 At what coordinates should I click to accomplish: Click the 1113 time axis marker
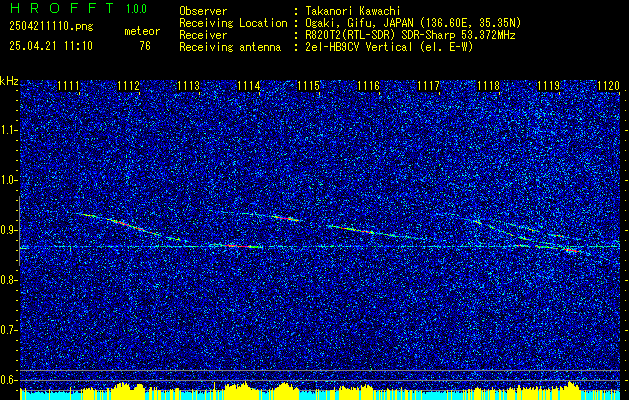pos(189,86)
